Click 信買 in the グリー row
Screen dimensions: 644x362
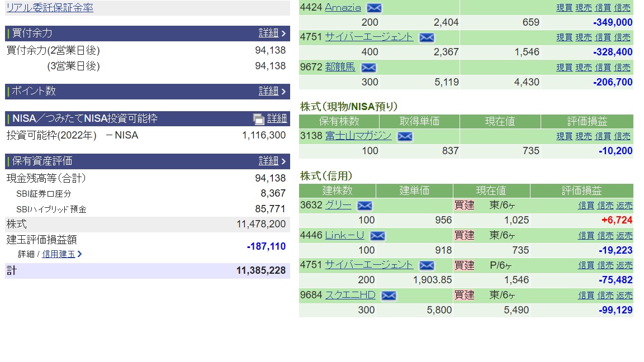point(586,206)
